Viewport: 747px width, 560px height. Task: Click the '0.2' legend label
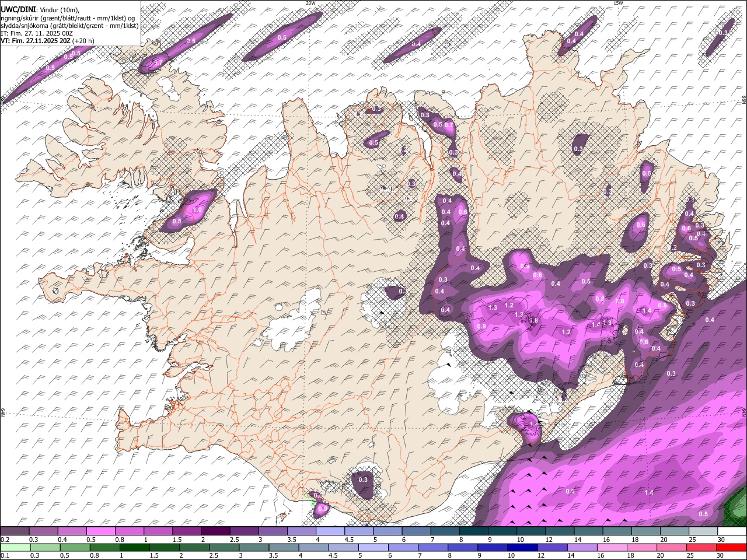pyautogui.click(x=5, y=540)
